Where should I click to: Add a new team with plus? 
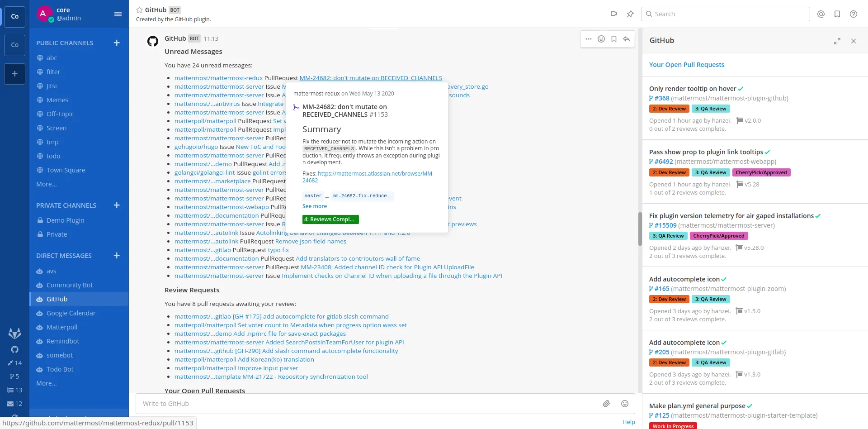[x=14, y=74]
